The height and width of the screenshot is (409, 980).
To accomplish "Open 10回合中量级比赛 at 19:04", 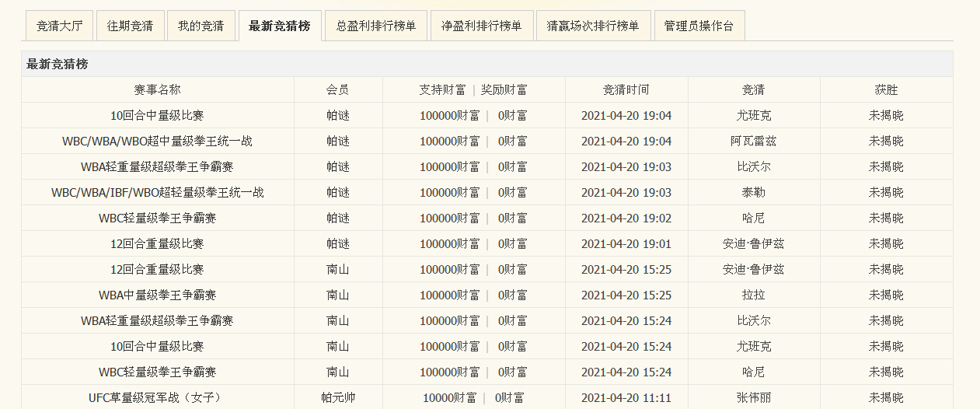I will coord(157,115).
